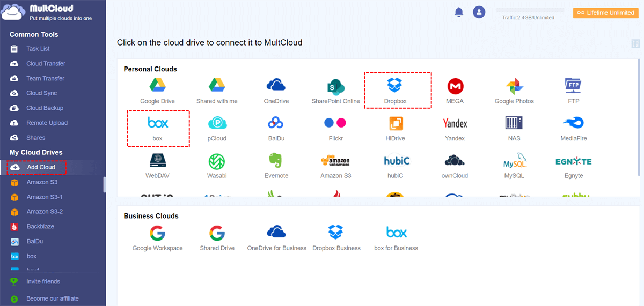Select Amazon S3 in Personal Clouds
The image size is (644, 306).
pyautogui.click(x=336, y=166)
